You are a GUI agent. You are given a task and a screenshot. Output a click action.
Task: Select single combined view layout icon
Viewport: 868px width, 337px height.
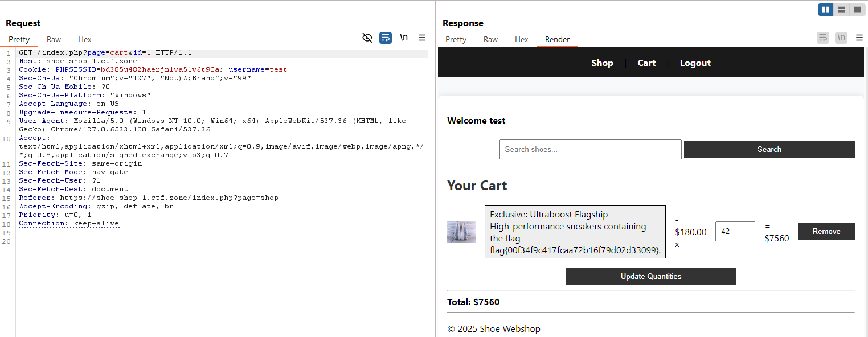[x=857, y=10]
